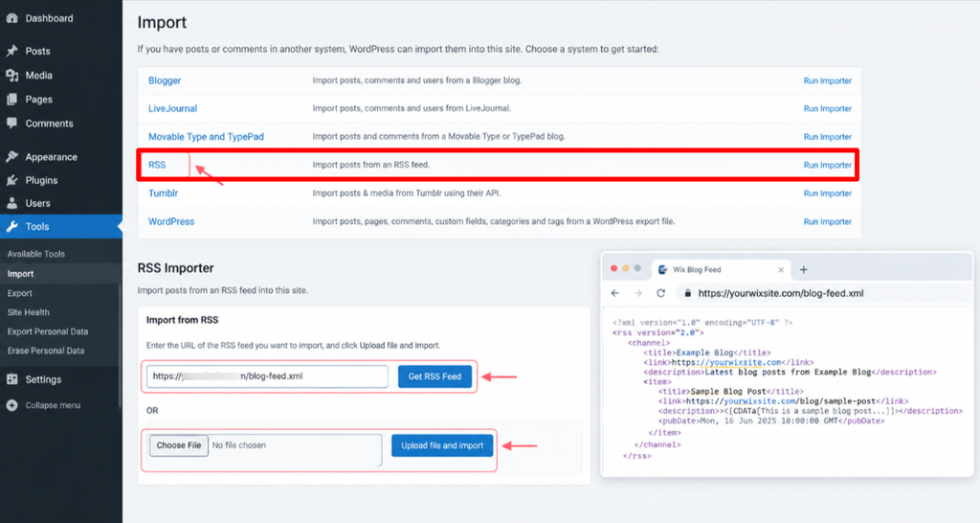Screen dimensions: 980x523
Task: Click the RSS feed URL input field
Action: pos(268,376)
